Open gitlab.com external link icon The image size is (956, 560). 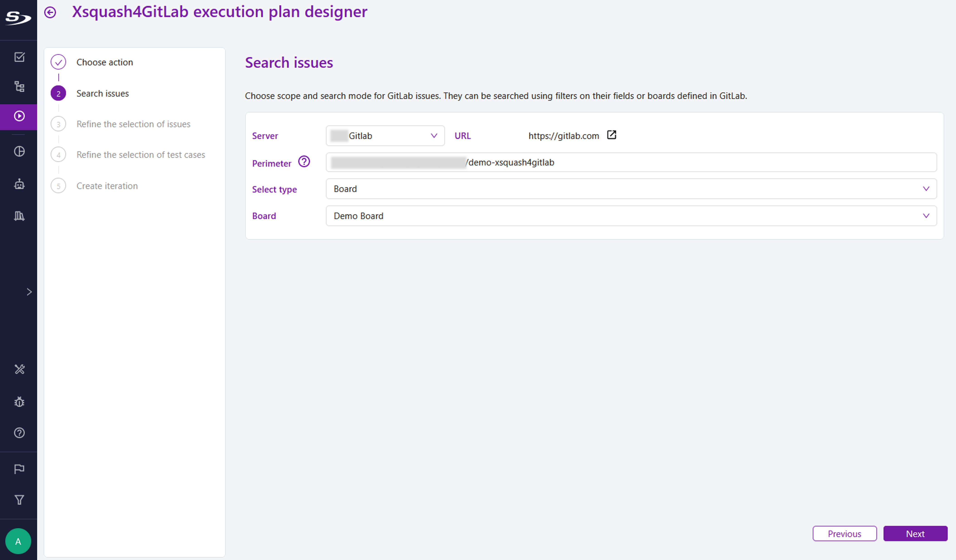(611, 135)
